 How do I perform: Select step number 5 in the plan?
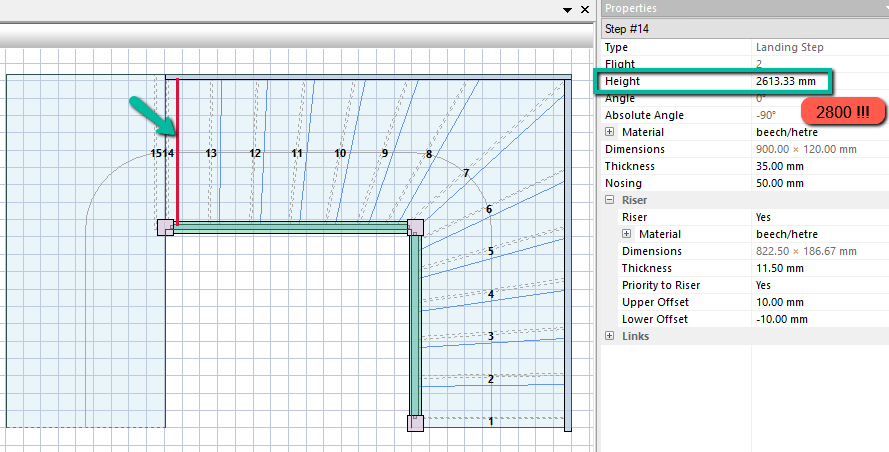click(x=491, y=251)
